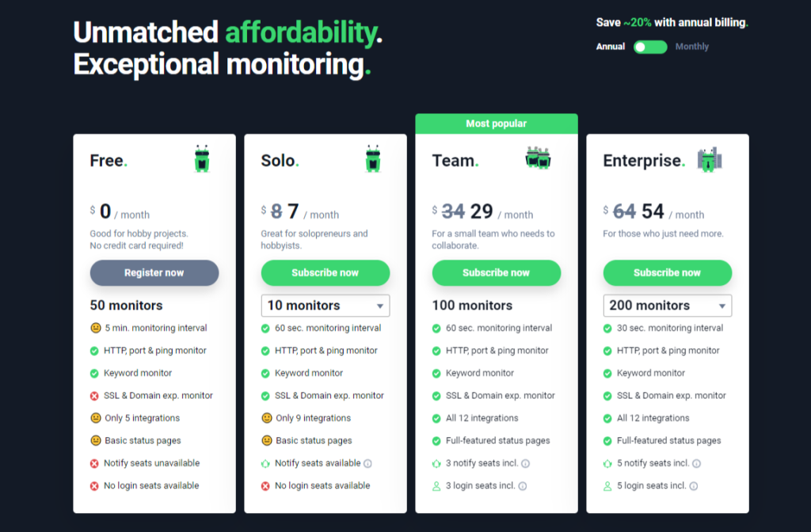Click the person icon beside Team's login seats
Screen dimensions: 811x532
437,485
